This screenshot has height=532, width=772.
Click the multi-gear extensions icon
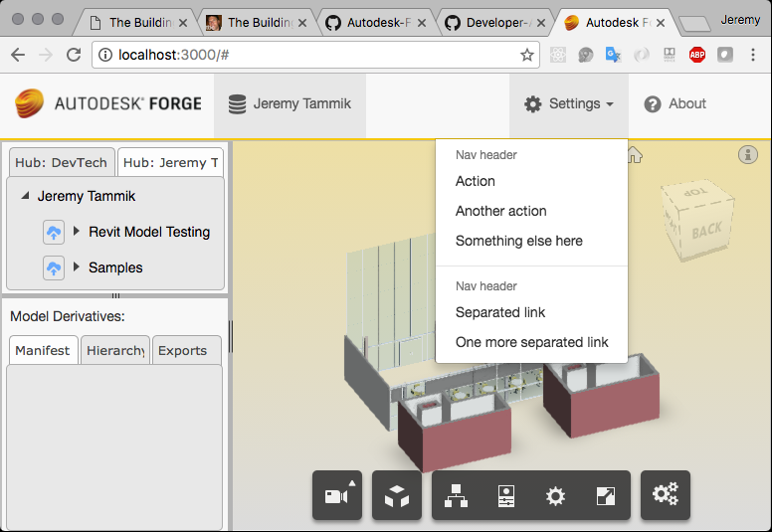click(665, 495)
